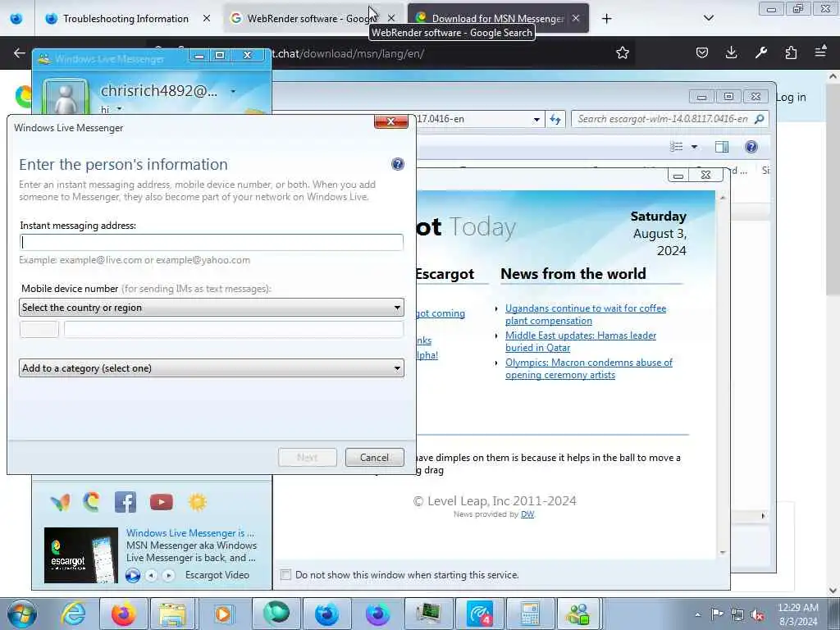Click the browser page scrollbar up arrow
Viewport: 840px width, 630px height.
click(833, 76)
